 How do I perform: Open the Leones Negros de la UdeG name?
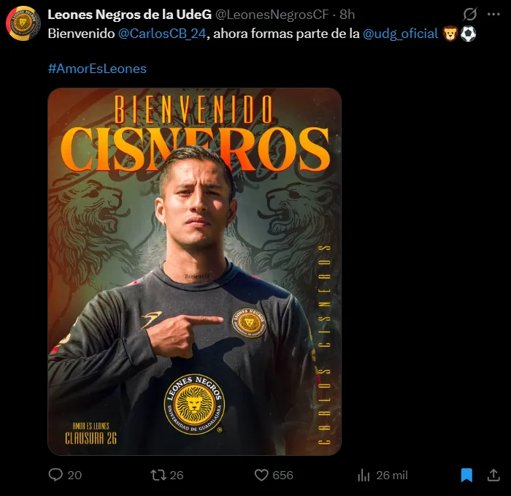tap(130, 14)
